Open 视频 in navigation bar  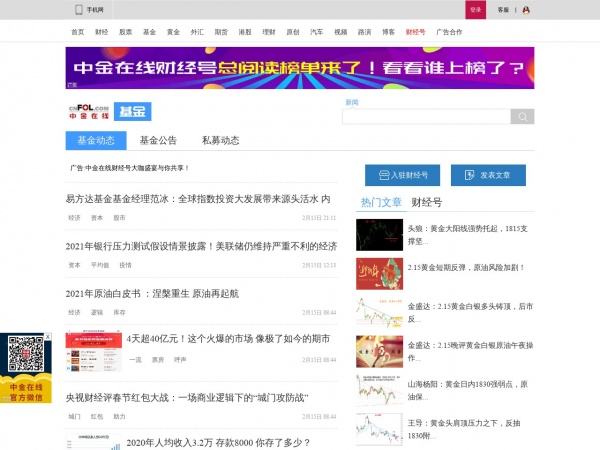(341, 32)
